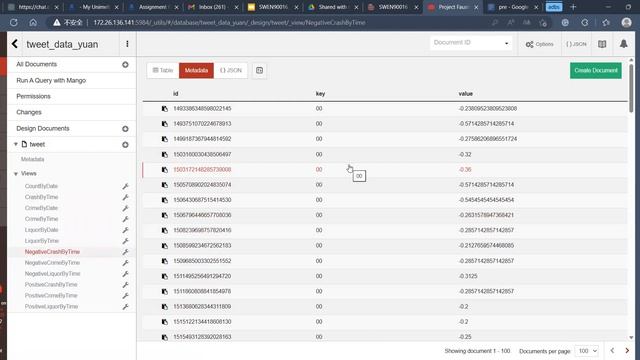Copy document icon for row 1493385348598022145
The image size is (640, 360).
click(164, 109)
